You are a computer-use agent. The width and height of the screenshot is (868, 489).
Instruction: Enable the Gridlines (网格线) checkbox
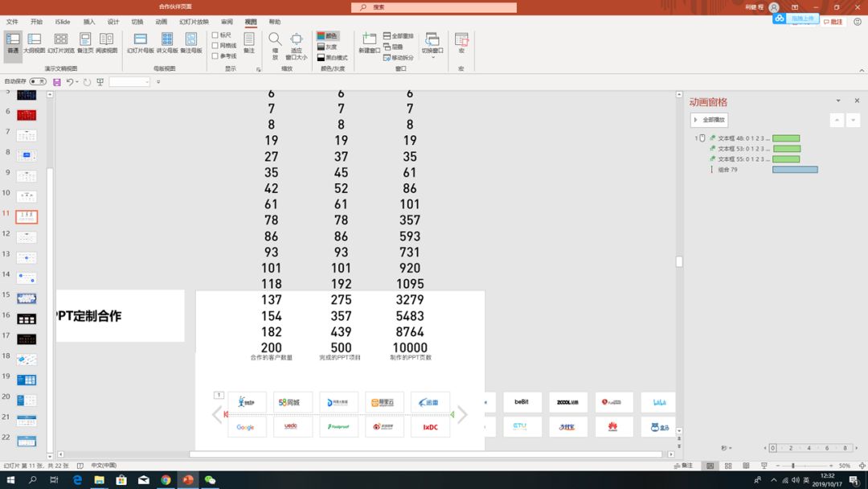[x=215, y=46]
